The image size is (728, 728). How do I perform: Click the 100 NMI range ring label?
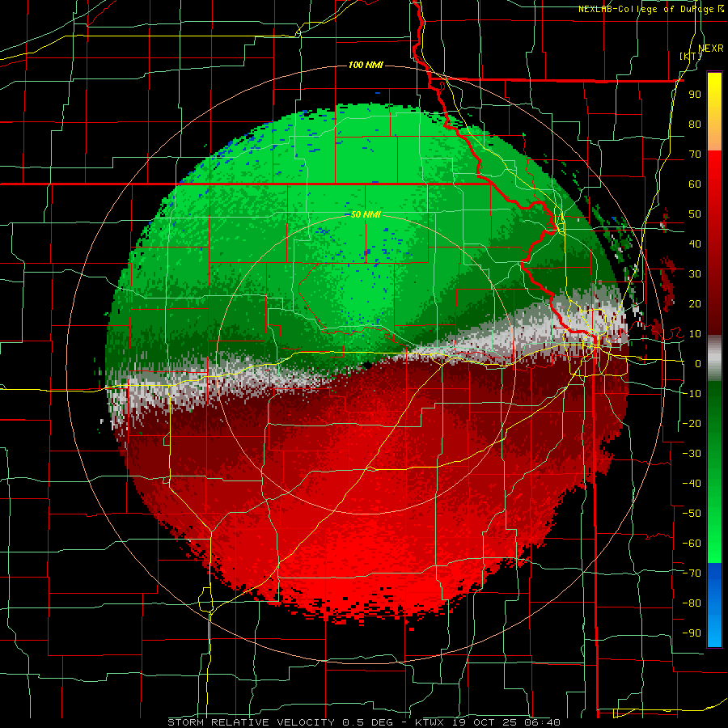[x=366, y=65]
